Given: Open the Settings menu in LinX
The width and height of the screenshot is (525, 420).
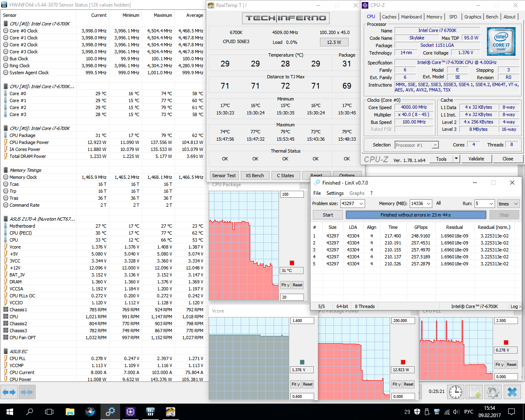Looking at the screenshot, I should click(335, 193).
